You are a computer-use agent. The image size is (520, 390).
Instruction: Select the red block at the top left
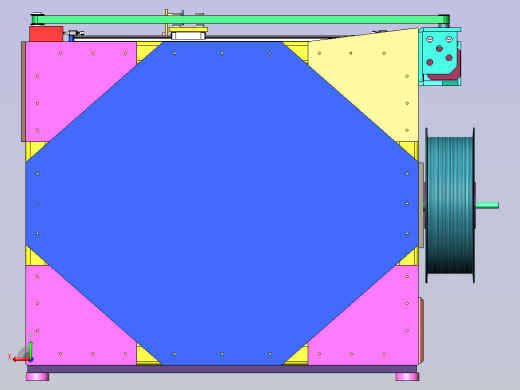[x=46, y=34]
